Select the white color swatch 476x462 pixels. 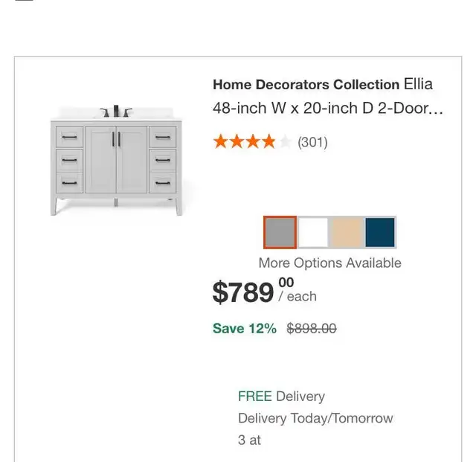coord(313,232)
